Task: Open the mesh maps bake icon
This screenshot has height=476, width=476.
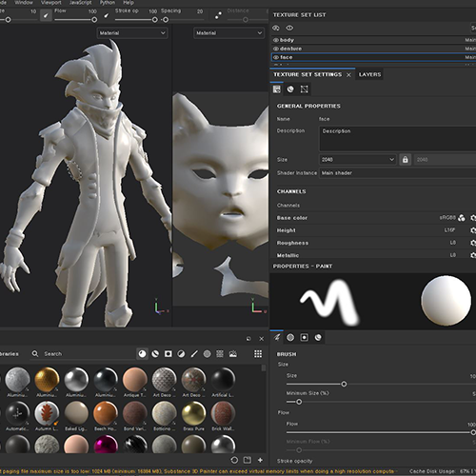Action: (290, 89)
